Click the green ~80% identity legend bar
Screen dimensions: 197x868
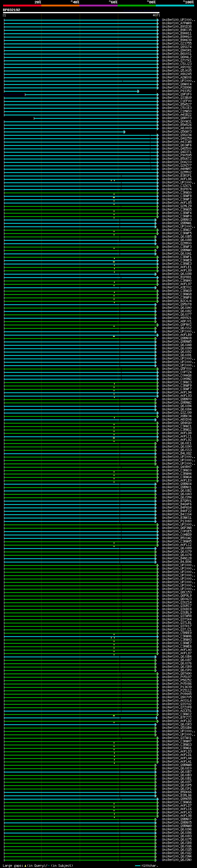tap(137, 6)
